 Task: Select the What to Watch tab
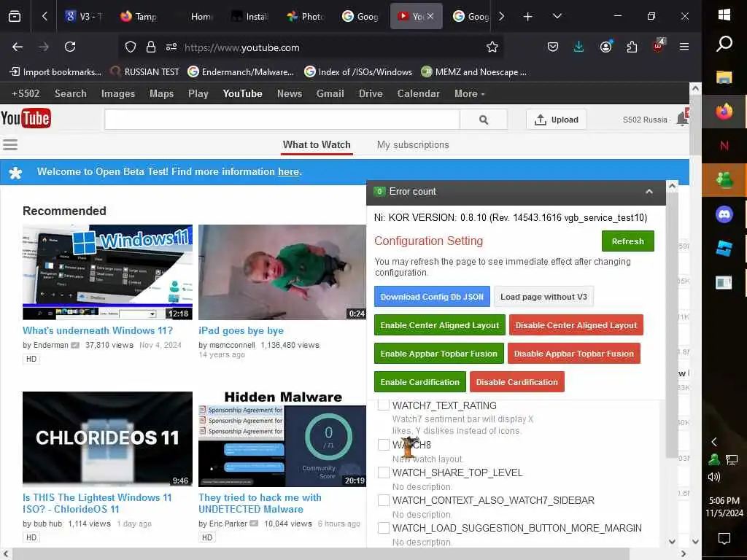pyautogui.click(x=317, y=145)
